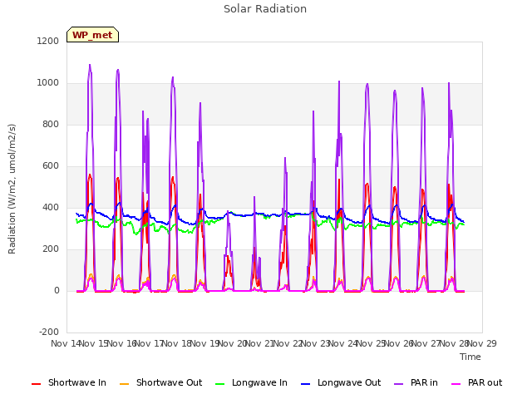The image size is (532, 399).
Task: Click the WP_met label box
Action: click(x=92, y=35)
